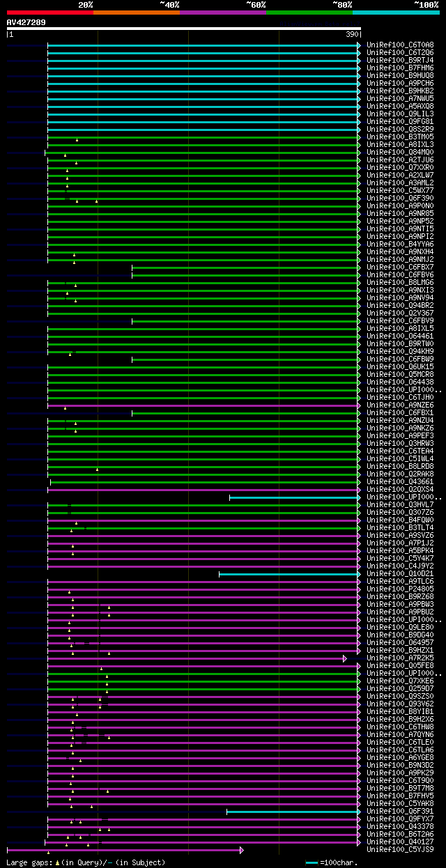Viewport: 446px width, 868px height.
Task: Open hit UniRef100_C6T2Q6
Action: [400, 52]
